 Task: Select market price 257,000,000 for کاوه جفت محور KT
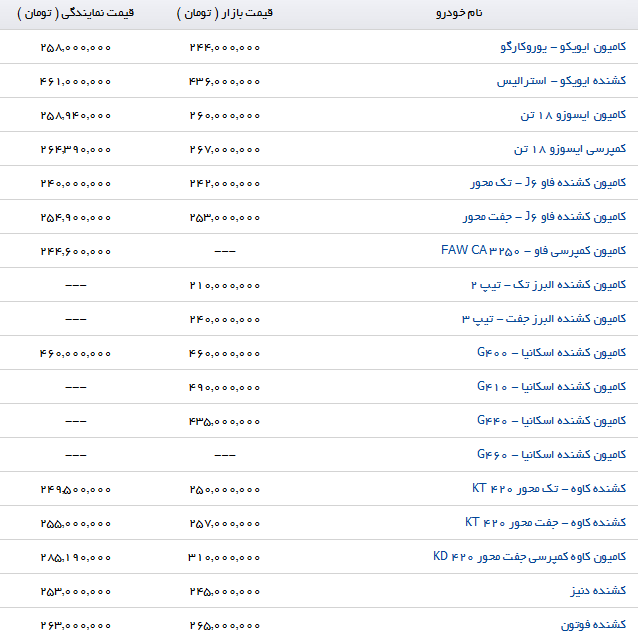coord(225,523)
